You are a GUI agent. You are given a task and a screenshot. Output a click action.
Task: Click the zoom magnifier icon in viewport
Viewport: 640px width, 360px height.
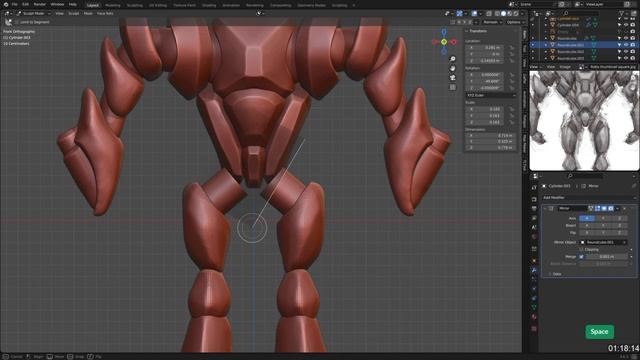click(x=453, y=59)
